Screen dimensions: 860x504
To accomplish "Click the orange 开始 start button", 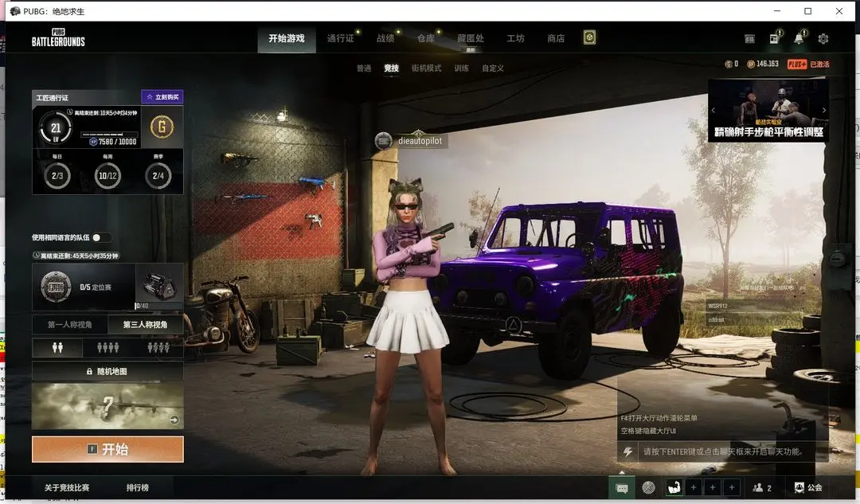I will [107, 449].
